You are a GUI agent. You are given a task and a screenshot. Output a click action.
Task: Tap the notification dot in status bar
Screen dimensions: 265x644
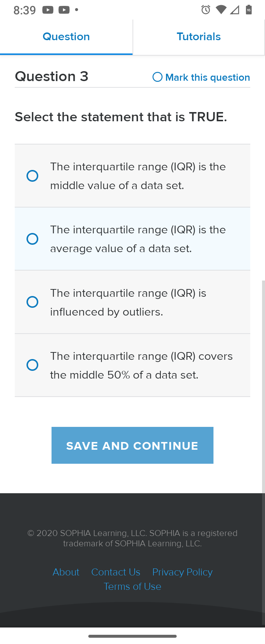[77, 10]
